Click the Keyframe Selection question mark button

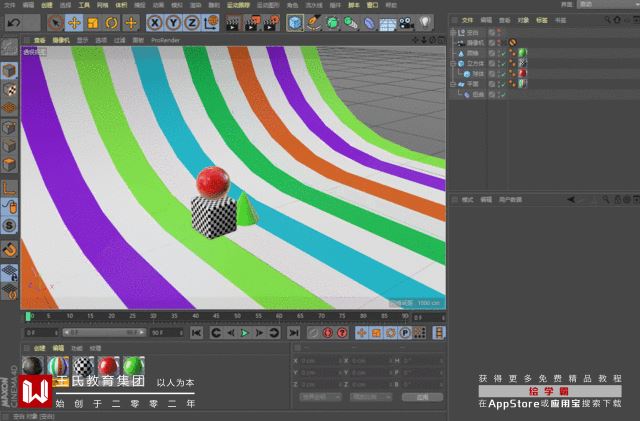pyautogui.click(x=342, y=333)
